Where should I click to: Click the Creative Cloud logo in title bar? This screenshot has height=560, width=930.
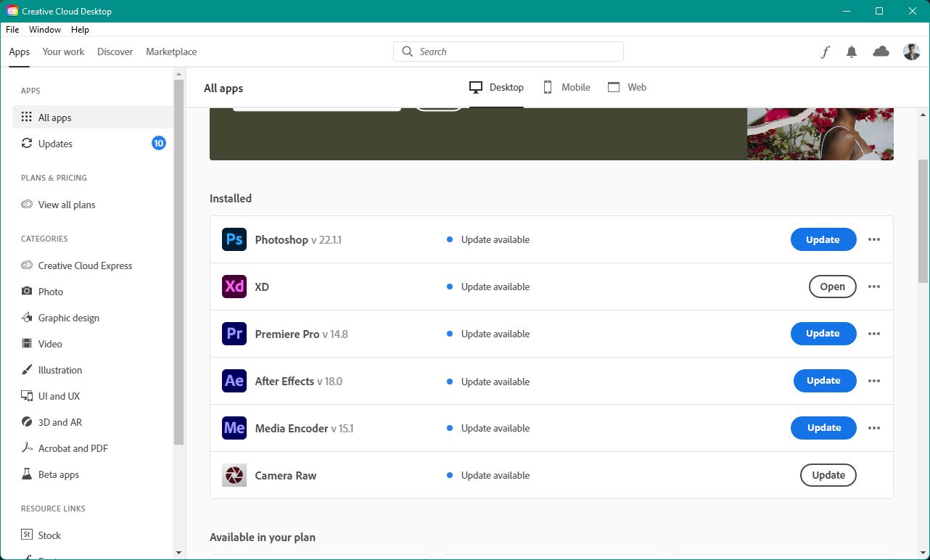pyautogui.click(x=12, y=11)
